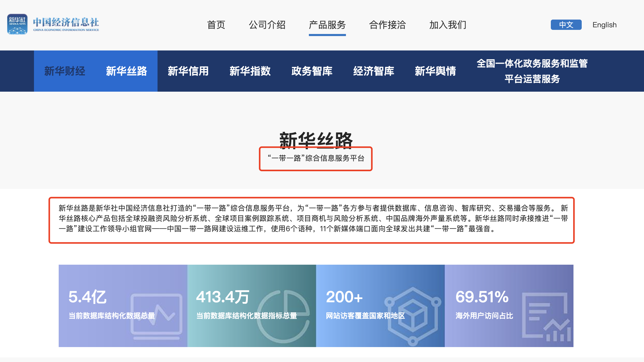Select the 新华信用 tab
The width and height of the screenshot is (644, 362).
point(188,71)
